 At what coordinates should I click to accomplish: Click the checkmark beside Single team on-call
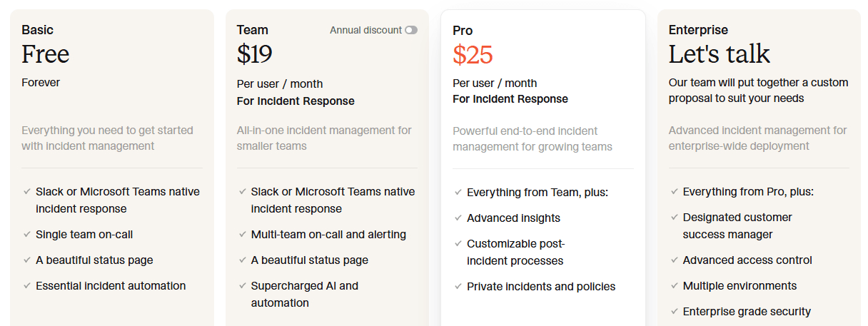26,235
